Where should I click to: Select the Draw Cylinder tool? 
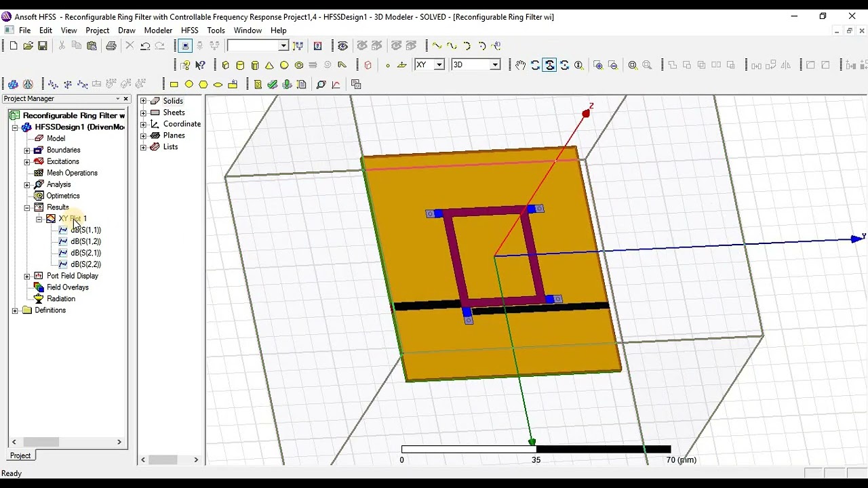point(240,65)
